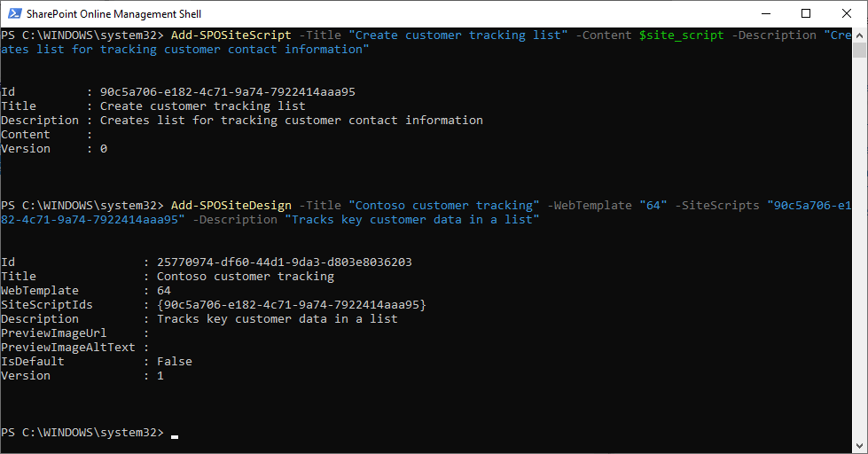The image size is (868, 454).
Task: Click the -WebTemplate parameter in the command
Action: (590, 206)
